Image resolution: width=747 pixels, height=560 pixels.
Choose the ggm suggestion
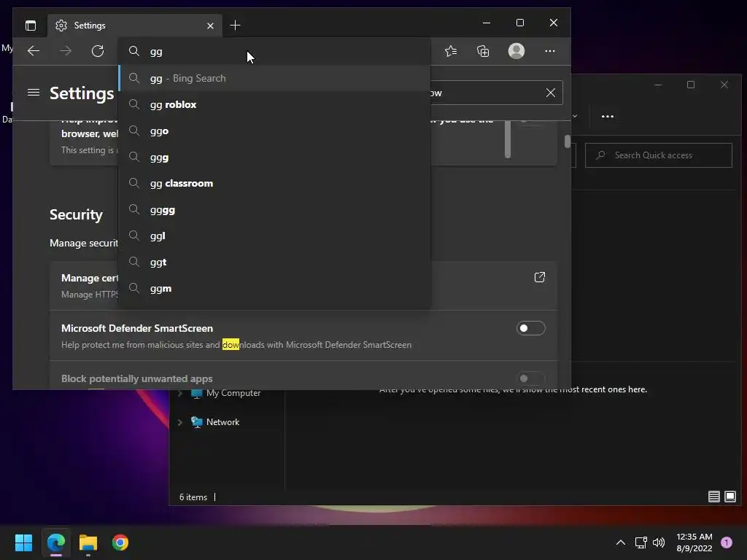click(x=274, y=288)
